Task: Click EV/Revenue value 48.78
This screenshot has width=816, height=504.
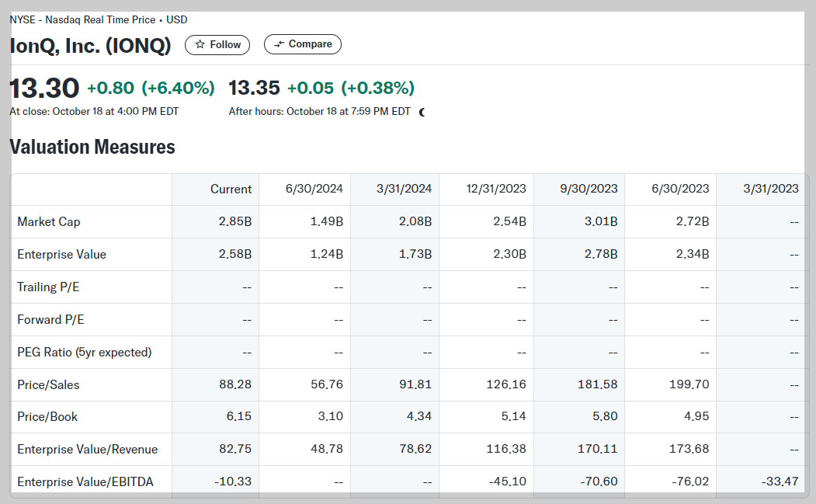Action: coord(327,449)
